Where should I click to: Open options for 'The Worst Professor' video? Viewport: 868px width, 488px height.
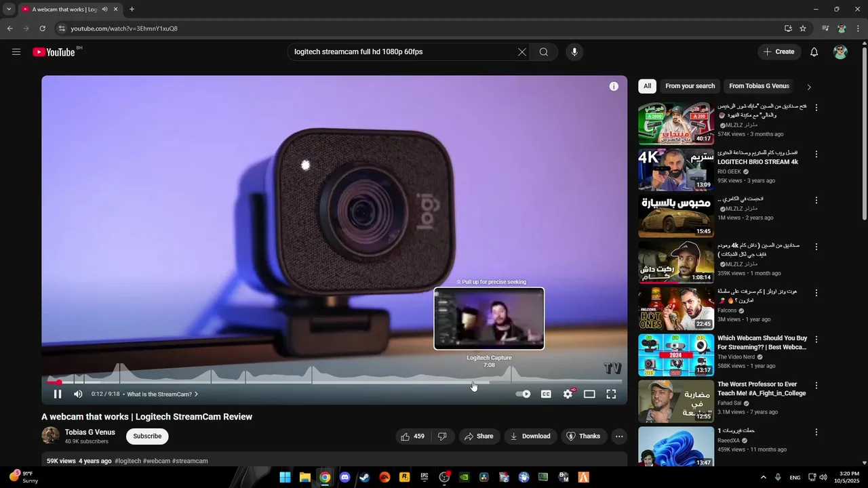(x=816, y=385)
